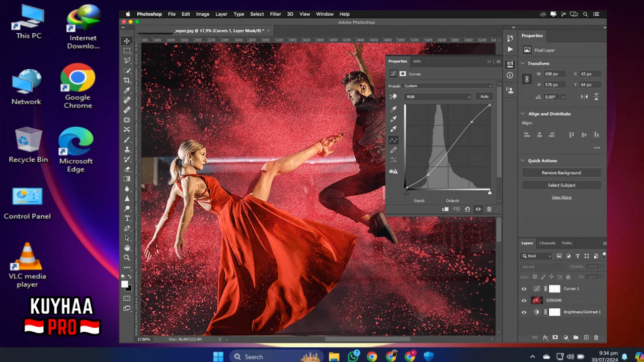644x362 pixels.
Task: Open Google Chrome from the Windows taskbar
Action: pyautogui.click(x=372, y=356)
